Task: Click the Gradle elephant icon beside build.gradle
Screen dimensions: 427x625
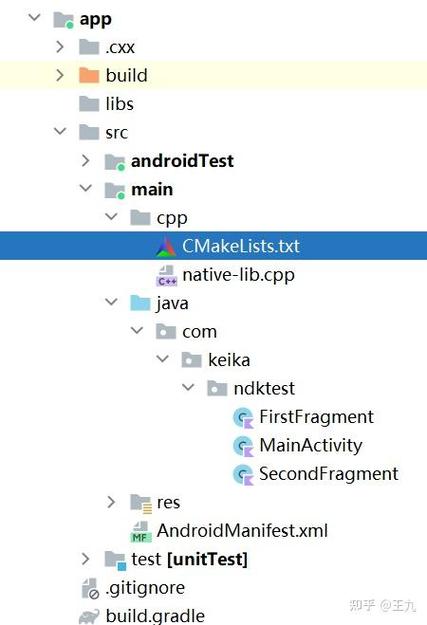Action: 89,616
